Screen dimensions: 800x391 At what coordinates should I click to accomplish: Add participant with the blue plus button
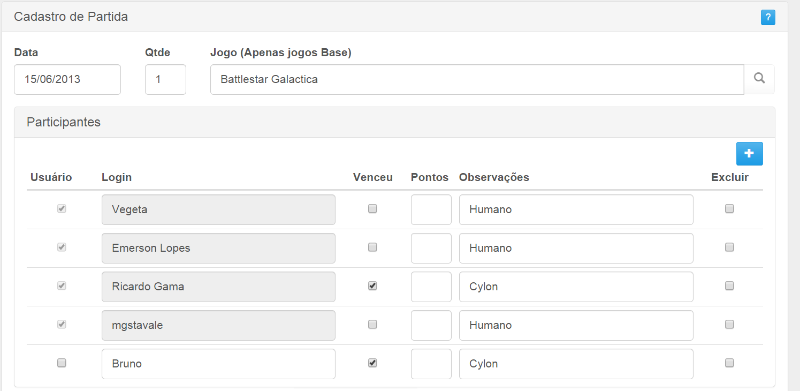[x=749, y=154]
